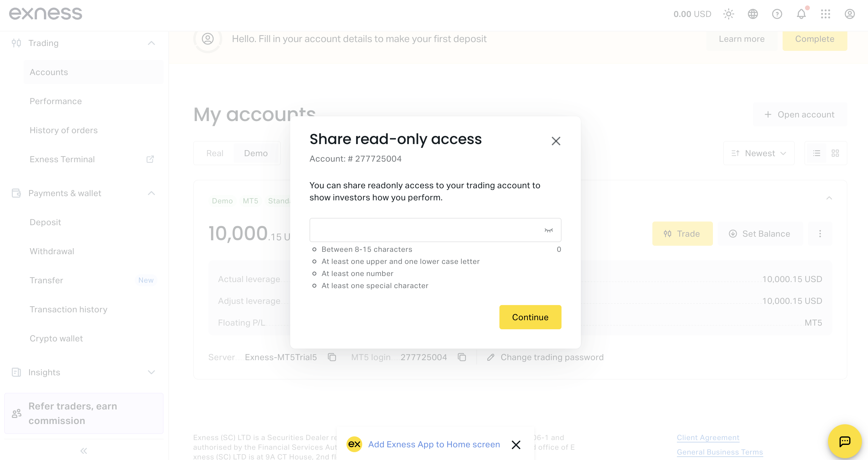Toggle the light/dark theme sun icon
This screenshot has height=460, width=868.
[728, 14]
